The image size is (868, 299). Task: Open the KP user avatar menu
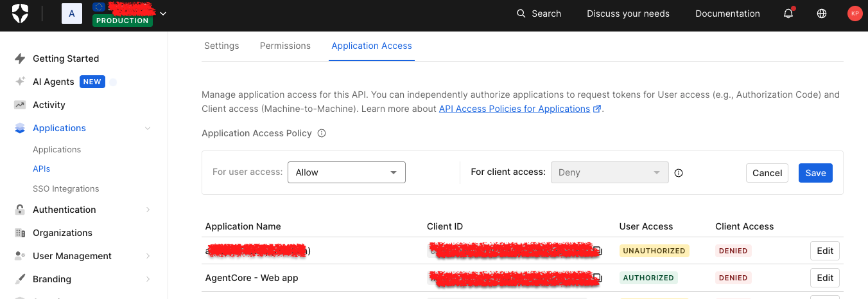tap(855, 14)
